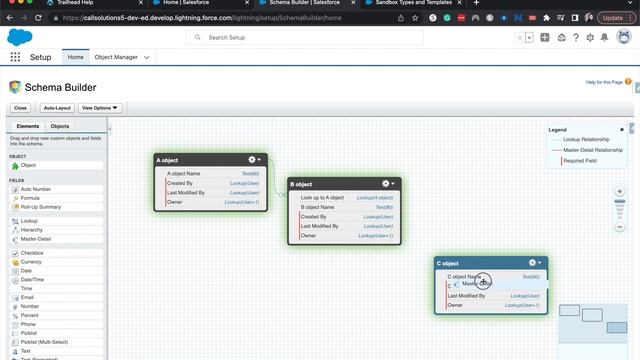This screenshot has width=640, height=360.
Task: Reload the page in browser
Action: coord(38,18)
